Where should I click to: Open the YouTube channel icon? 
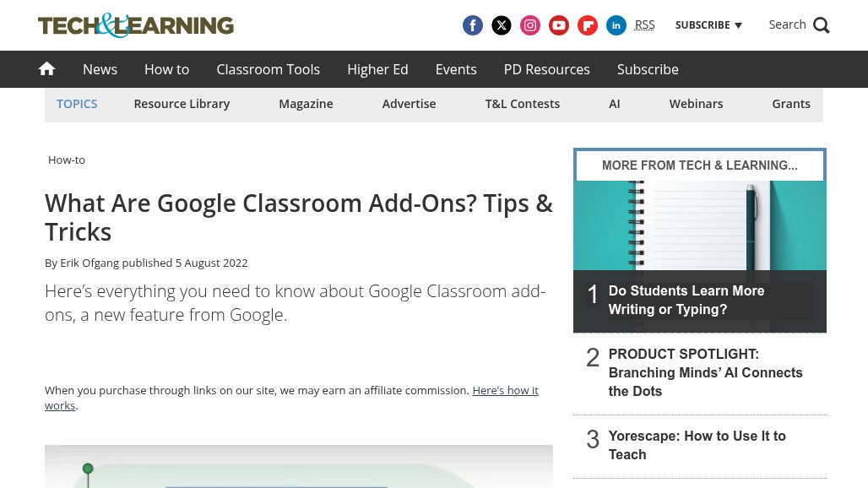pyautogui.click(x=559, y=25)
